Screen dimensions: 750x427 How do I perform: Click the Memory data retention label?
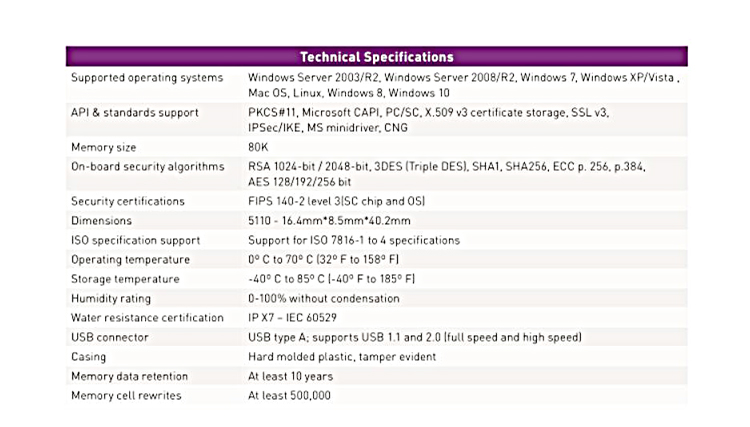(x=129, y=377)
